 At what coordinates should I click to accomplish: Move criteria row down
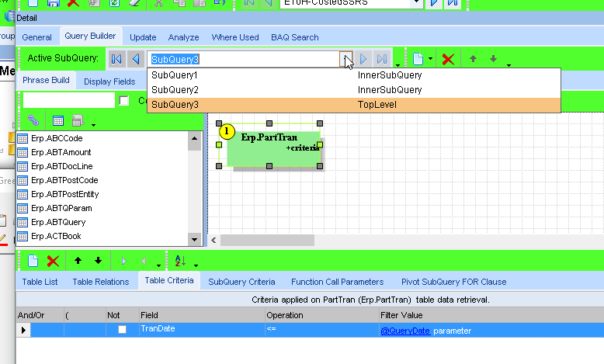click(x=99, y=261)
